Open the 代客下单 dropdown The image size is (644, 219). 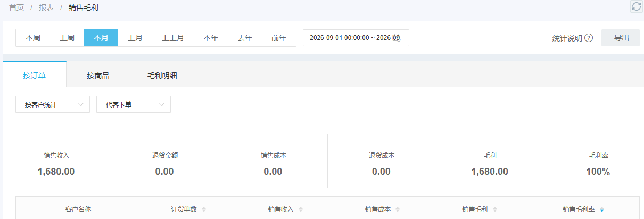click(x=134, y=104)
